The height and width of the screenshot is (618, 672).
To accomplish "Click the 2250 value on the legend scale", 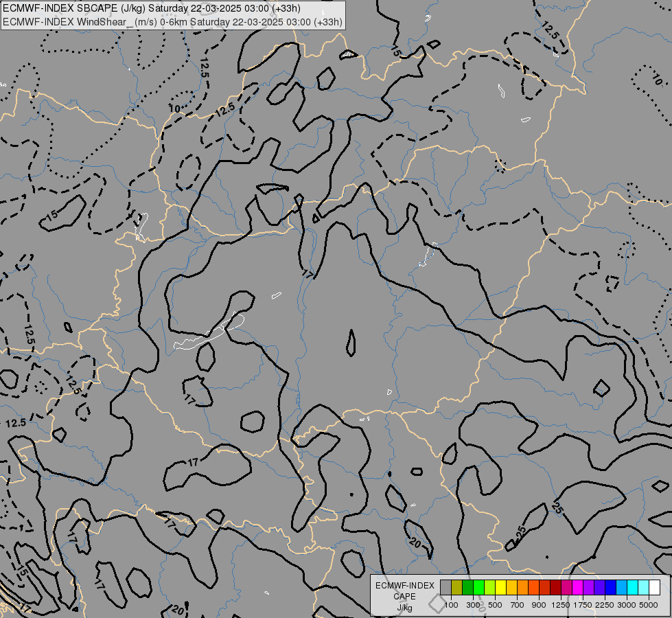I will pyautogui.click(x=605, y=605).
